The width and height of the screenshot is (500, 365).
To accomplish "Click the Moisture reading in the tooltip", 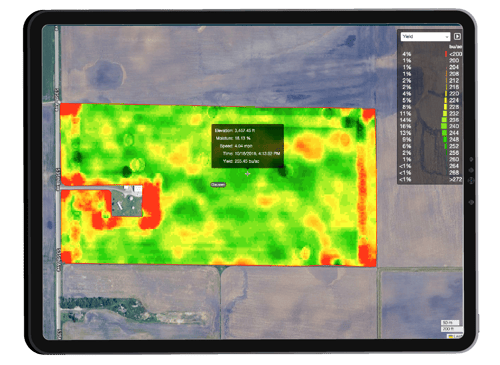I will 233,138.
